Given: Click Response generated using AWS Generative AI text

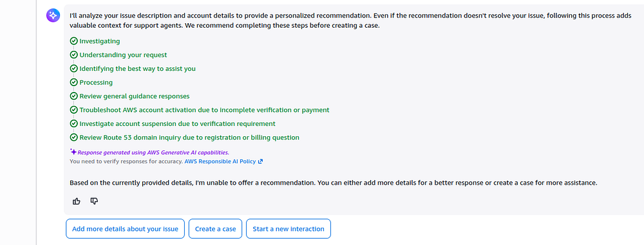Looking at the screenshot, I should point(153,152).
